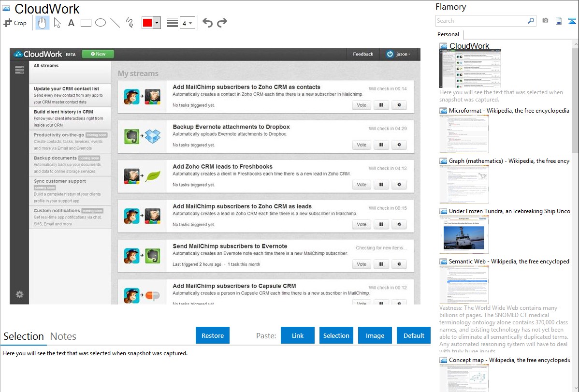This screenshot has width=579, height=392.
Task: Select the arrow pointer tool
Action: click(x=57, y=23)
